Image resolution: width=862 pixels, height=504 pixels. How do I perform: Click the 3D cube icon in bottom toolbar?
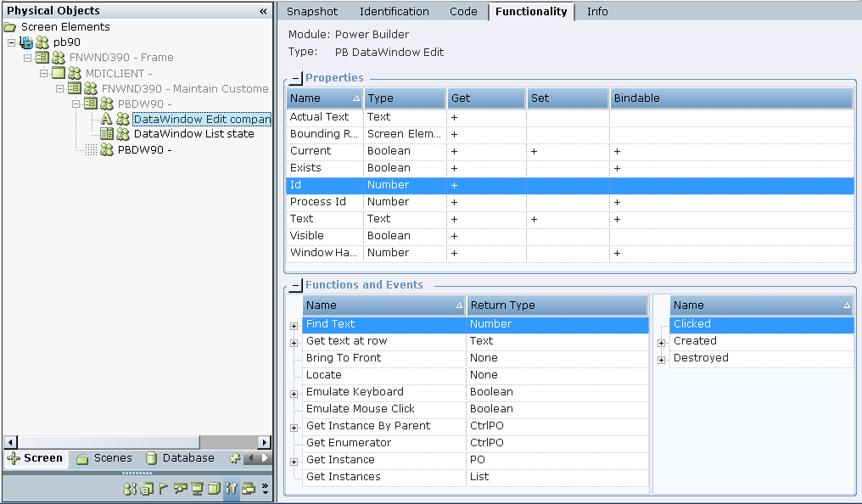pos(214,489)
